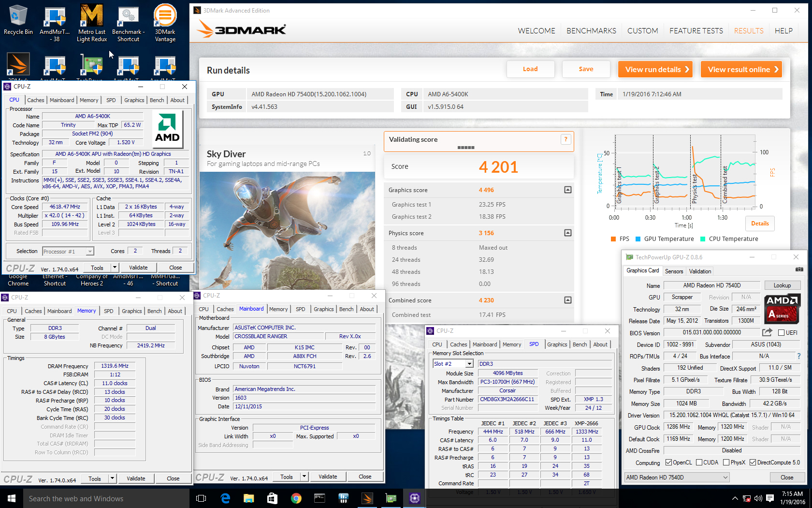The width and height of the screenshot is (812, 508).
Task: Click the Search the web and Windows box
Action: coord(106,498)
